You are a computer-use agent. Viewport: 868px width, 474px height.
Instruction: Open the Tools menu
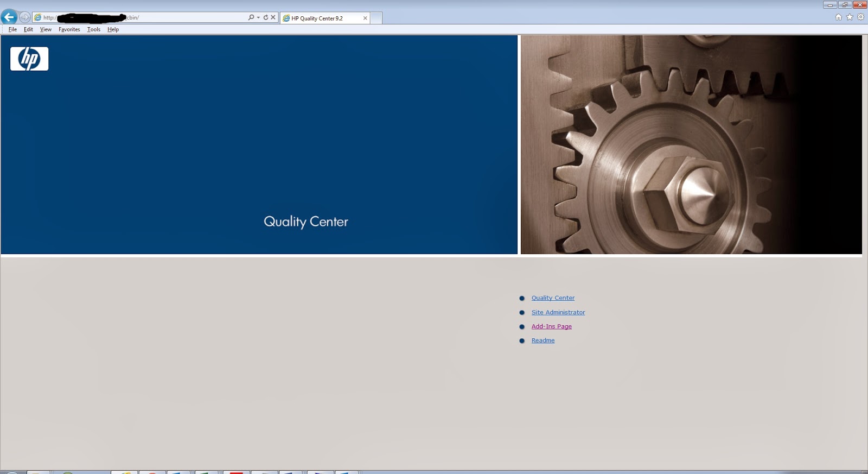pos(94,29)
